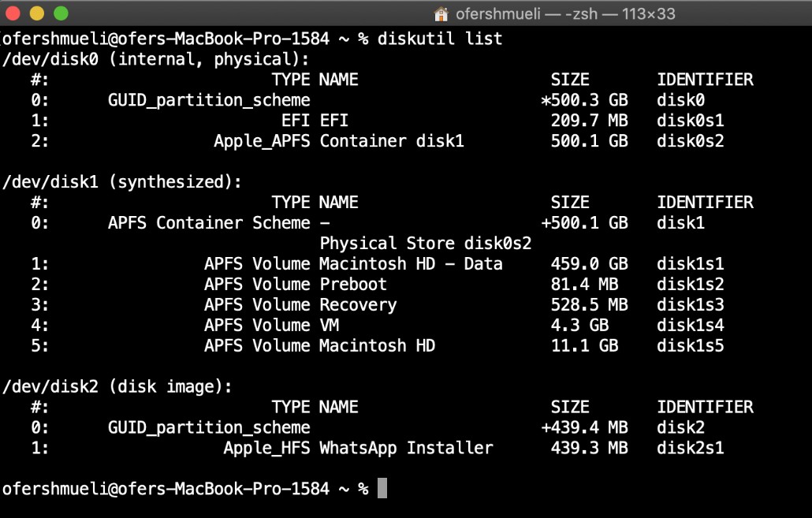
Task: Click the green zoom window button
Action: [61, 13]
